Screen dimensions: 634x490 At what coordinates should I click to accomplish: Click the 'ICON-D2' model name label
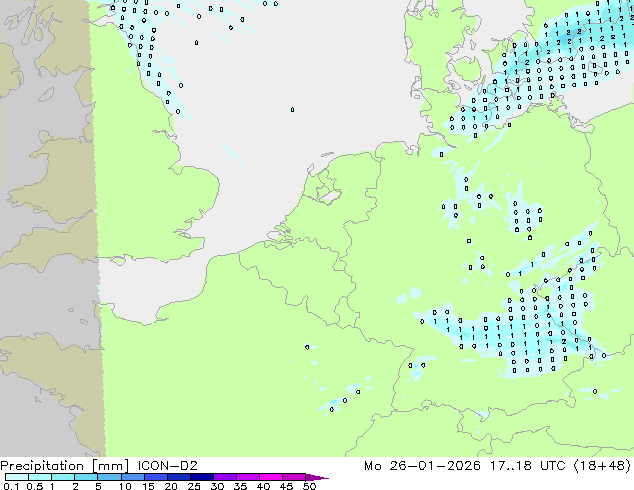(x=167, y=466)
